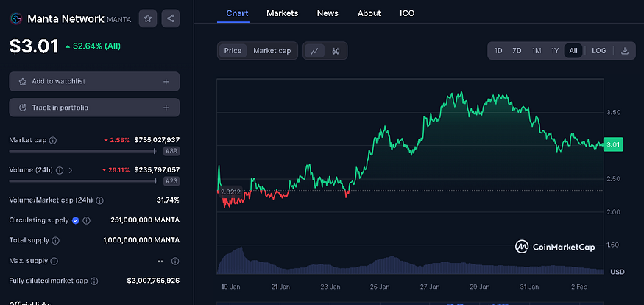Click the share icon in the header

point(171,18)
